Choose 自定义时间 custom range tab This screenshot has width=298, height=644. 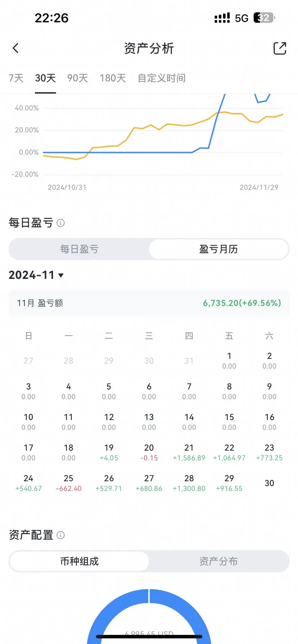point(162,78)
